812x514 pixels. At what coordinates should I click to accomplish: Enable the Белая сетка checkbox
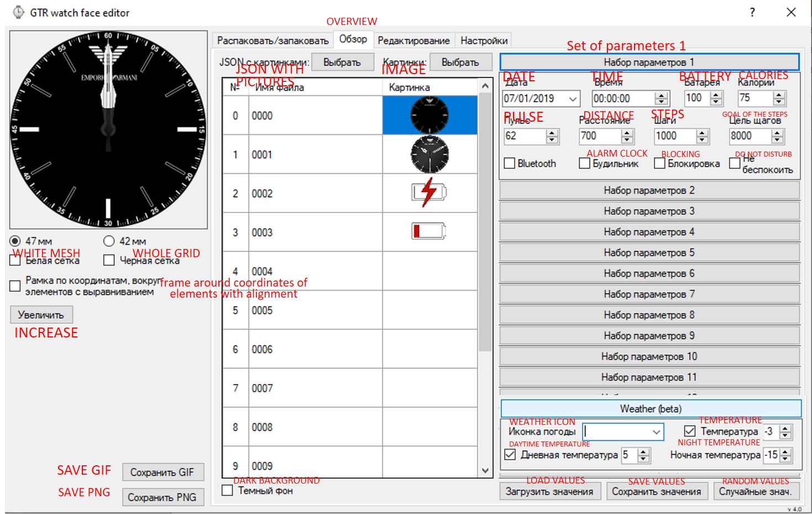click(x=15, y=260)
